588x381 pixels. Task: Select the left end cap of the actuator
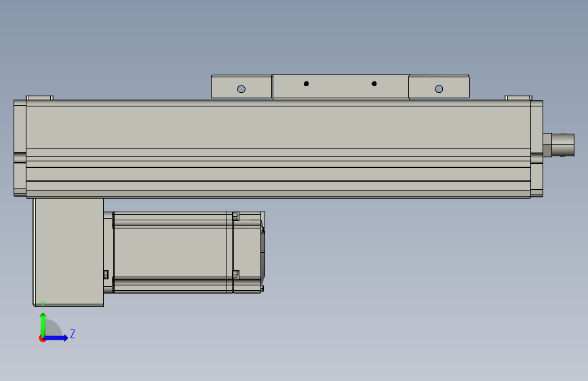(20, 148)
